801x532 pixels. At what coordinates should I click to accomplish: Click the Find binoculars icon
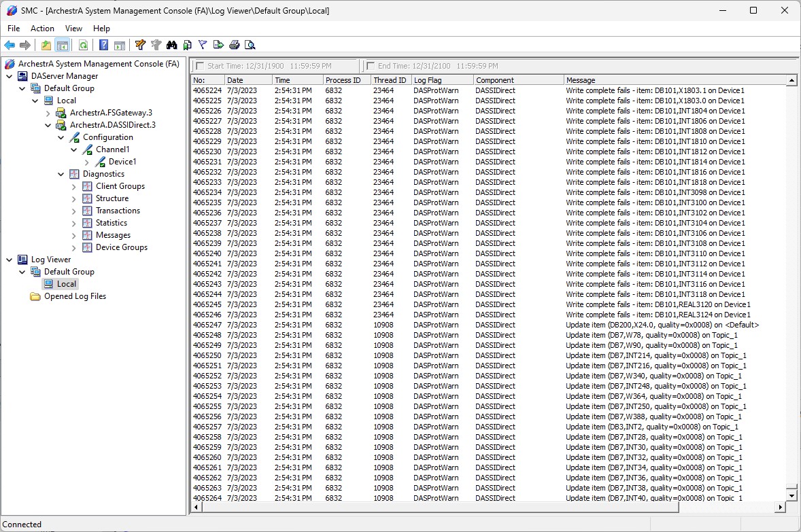pyautogui.click(x=171, y=45)
